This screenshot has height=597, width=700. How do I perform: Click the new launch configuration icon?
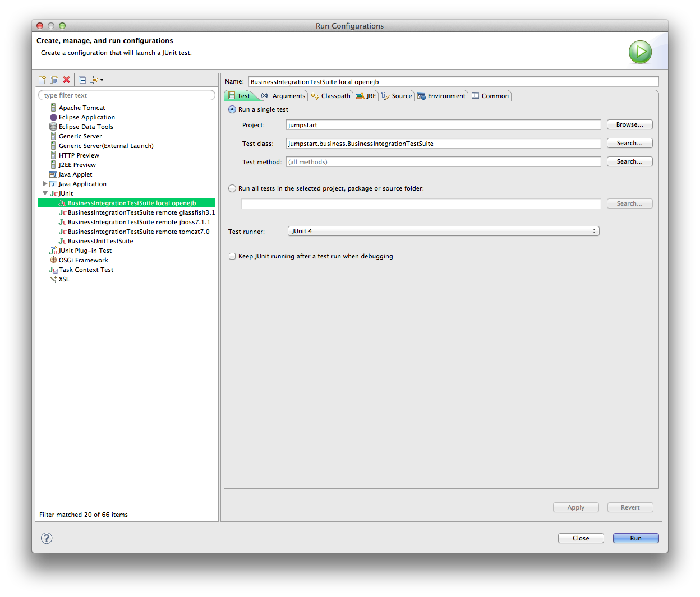[42, 80]
